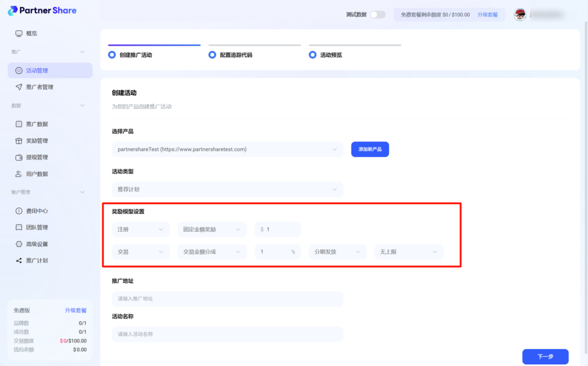
Task: Open the 活动类型 推荐计划 dropdown
Action: coord(227,189)
